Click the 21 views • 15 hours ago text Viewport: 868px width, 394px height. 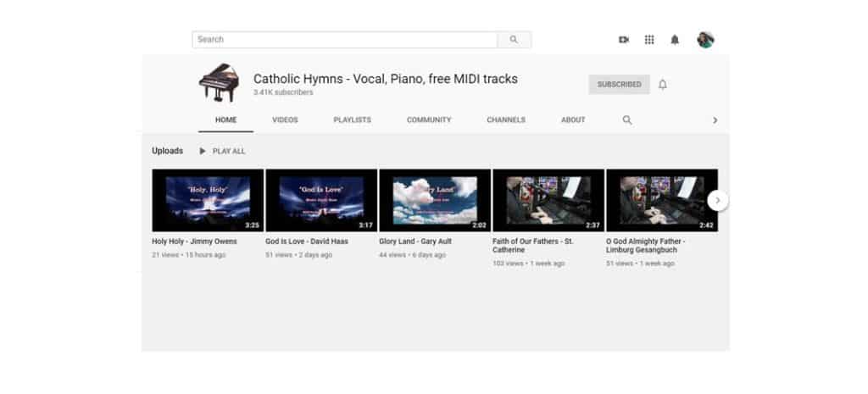point(189,255)
